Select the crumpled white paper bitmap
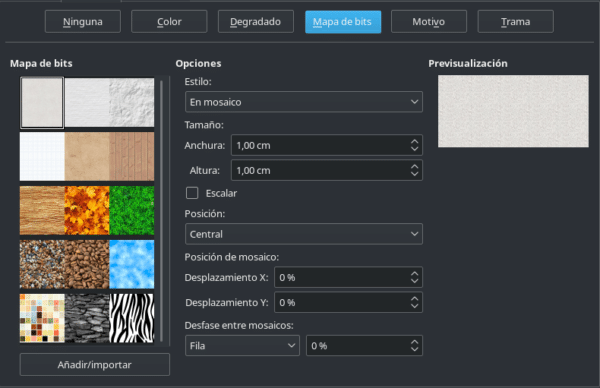The height and width of the screenshot is (388, 600). [x=132, y=103]
